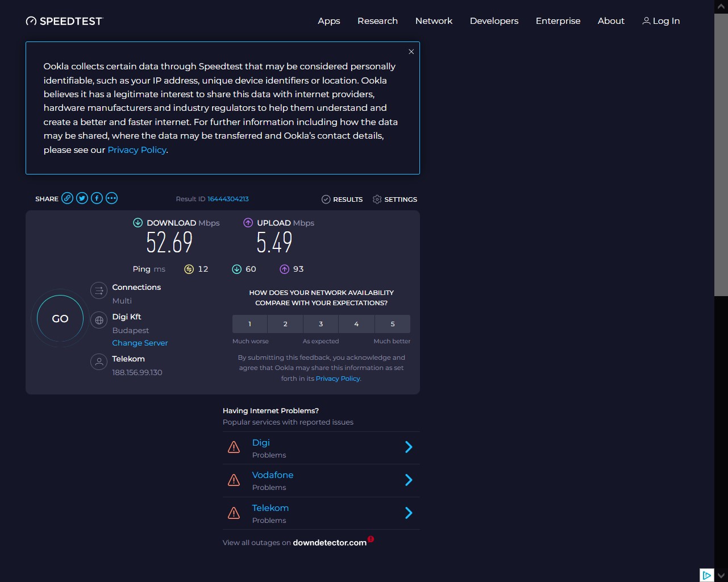Click the server globe icon

99,320
